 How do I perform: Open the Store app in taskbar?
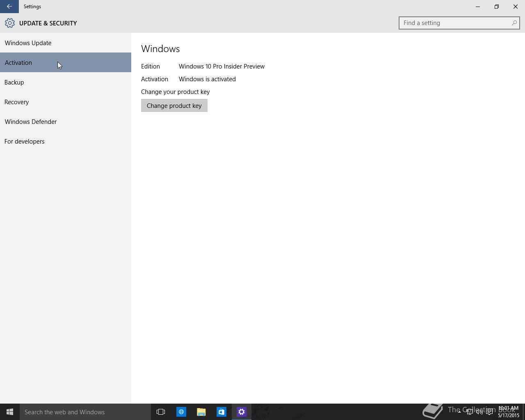[221, 412]
